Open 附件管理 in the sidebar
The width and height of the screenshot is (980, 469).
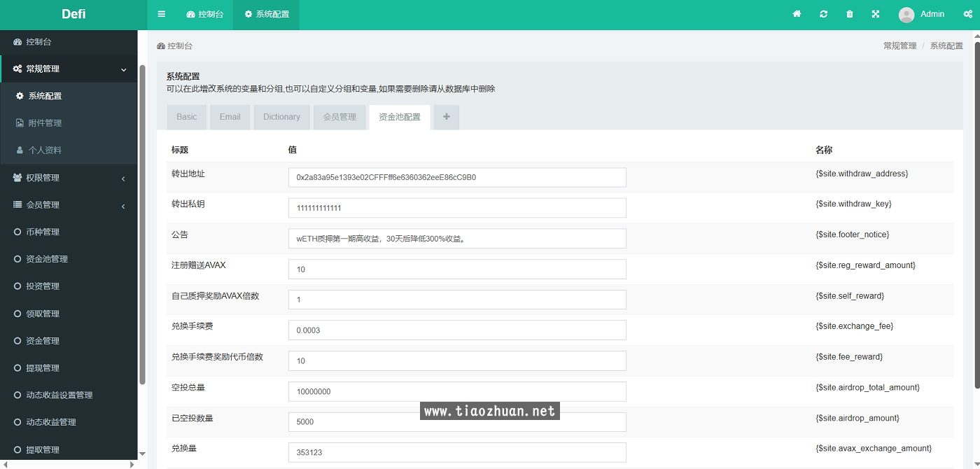(45, 123)
